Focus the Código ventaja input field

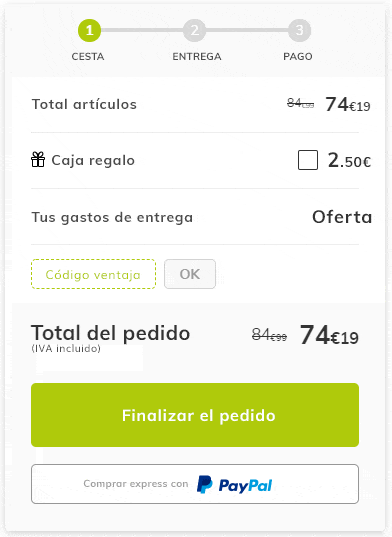93,274
